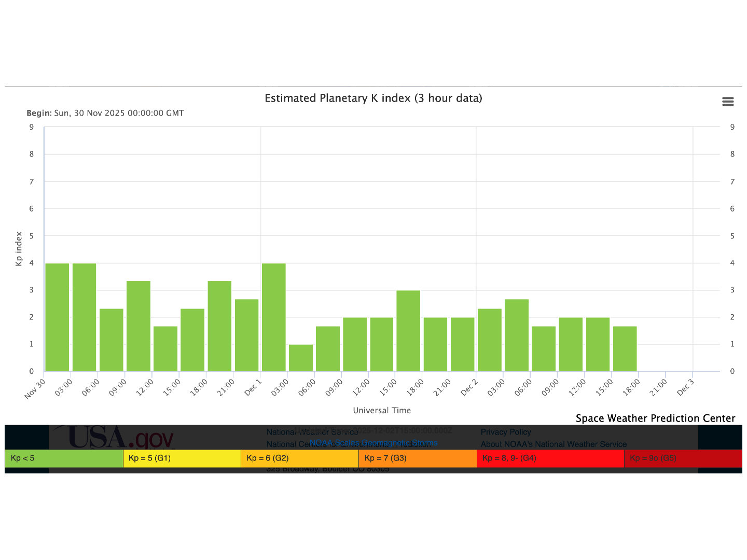Click the shortest bar at Dec 1 03:00
The width and height of the screenshot is (747, 560).
[301, 358]
